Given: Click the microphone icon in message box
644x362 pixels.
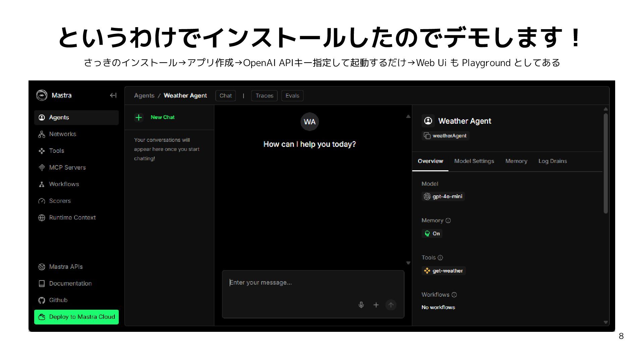Looking at the screenshot, I should pyautogui.click(x=361, y=305).
